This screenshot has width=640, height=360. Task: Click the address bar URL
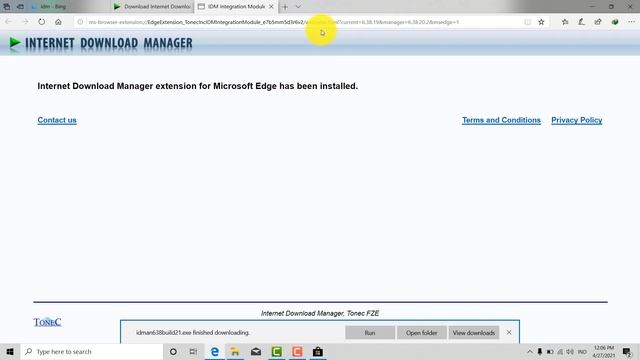coord(273,22)
